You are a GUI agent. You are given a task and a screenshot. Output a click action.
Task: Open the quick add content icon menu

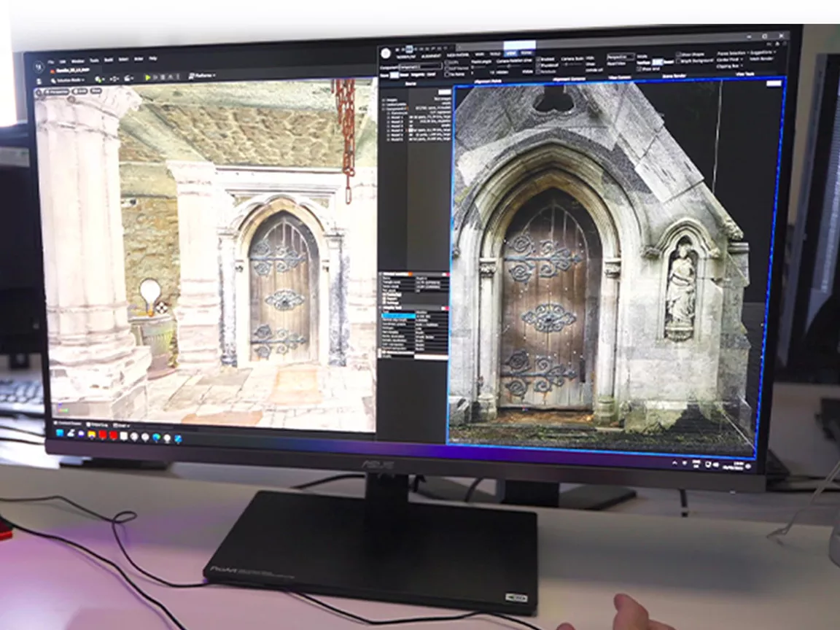coord(100,79)
